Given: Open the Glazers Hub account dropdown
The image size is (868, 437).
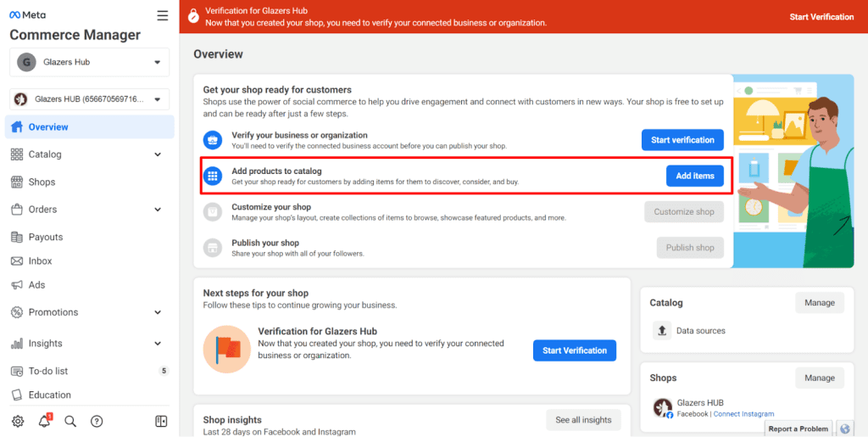Looking at the screenshot, I should click(x=90, y=62).
